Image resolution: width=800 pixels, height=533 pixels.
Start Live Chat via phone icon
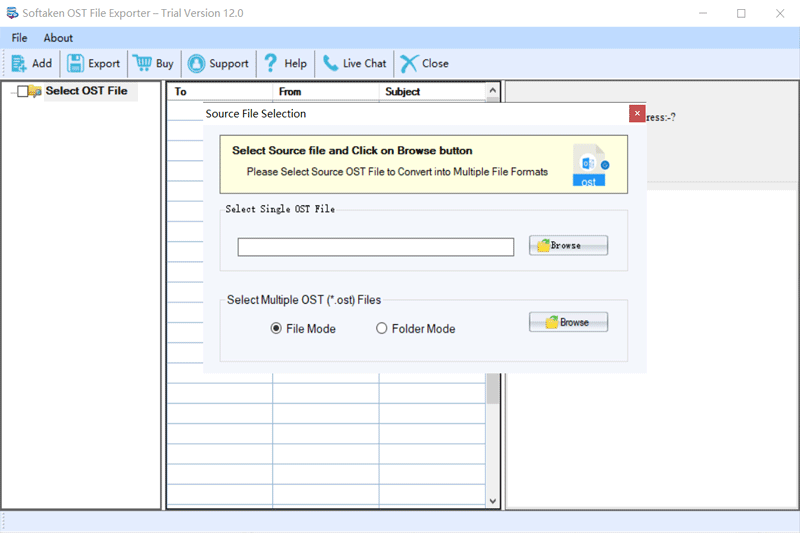click(x=330, y=63)
